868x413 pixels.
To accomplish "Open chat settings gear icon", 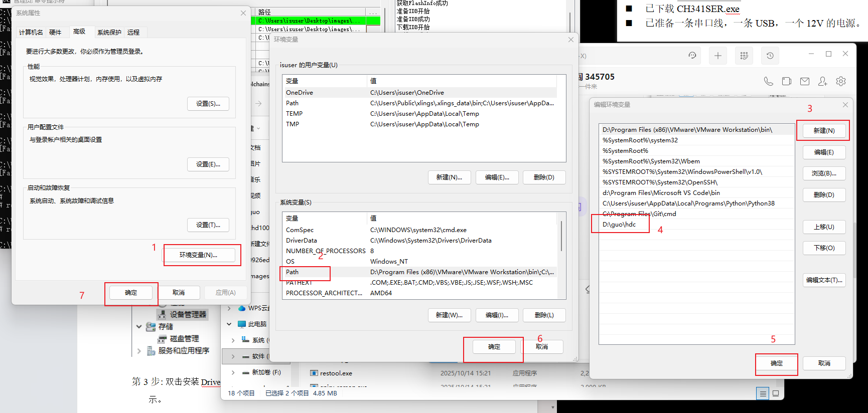I will (841, 81).
